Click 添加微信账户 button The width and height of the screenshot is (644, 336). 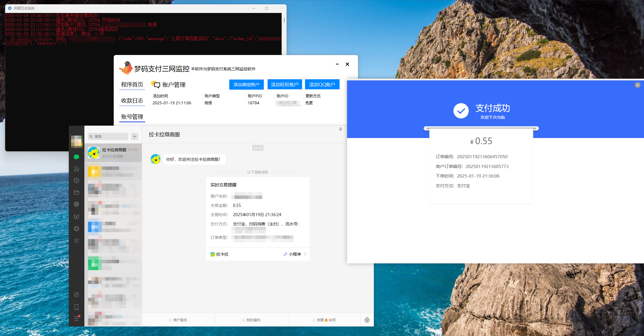pyautogui.click(x=246, y=84)
